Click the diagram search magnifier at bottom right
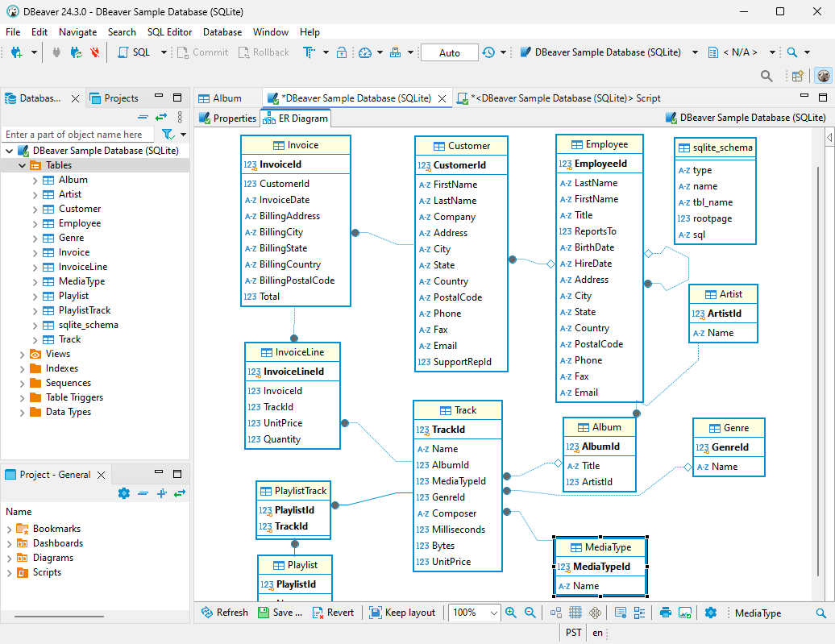Screen dimensions: 835x644 coord(821,613)
